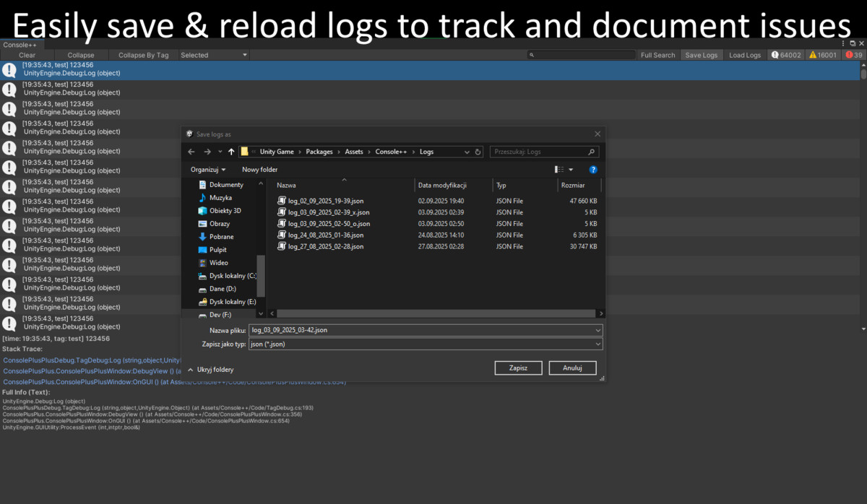Open the Organizuj dropdown menu
This screenshot has width=867, height=504.
tap(208, 170)
